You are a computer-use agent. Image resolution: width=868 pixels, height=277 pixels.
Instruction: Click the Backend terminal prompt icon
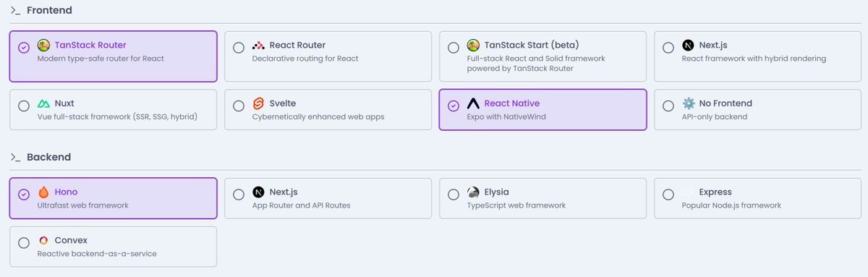tap(15, 158)
